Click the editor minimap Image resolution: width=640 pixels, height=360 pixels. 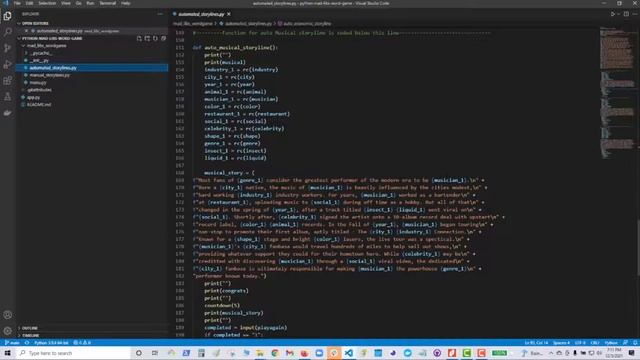tap(618, 92)
